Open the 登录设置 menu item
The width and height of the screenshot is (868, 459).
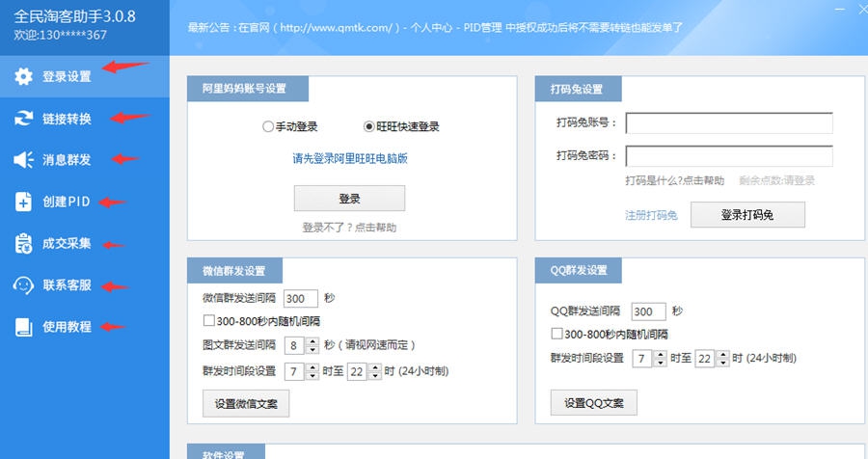click(85, 76)
